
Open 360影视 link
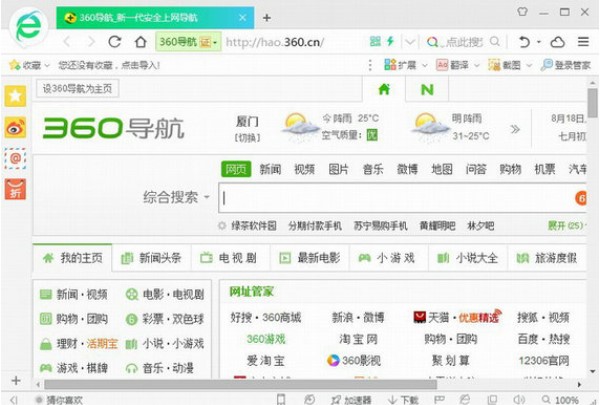point(354,360)
